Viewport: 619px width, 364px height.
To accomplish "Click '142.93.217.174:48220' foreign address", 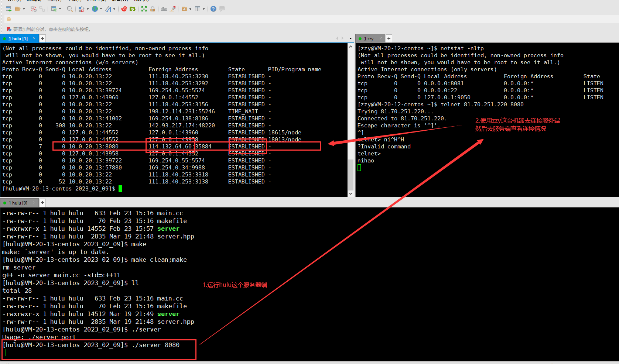I will tap(182, 126).
